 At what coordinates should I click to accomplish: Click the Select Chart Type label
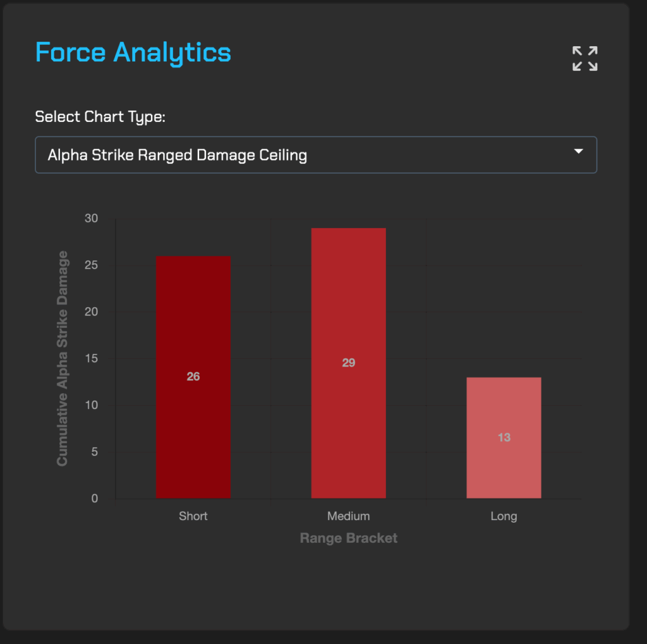(x=100, y=117)
